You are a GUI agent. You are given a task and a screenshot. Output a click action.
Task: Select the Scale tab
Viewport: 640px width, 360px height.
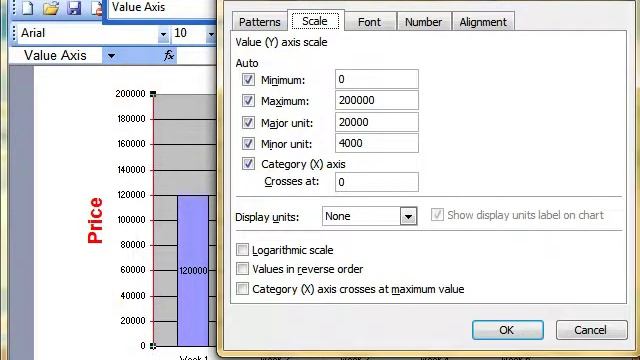(315, 21)
